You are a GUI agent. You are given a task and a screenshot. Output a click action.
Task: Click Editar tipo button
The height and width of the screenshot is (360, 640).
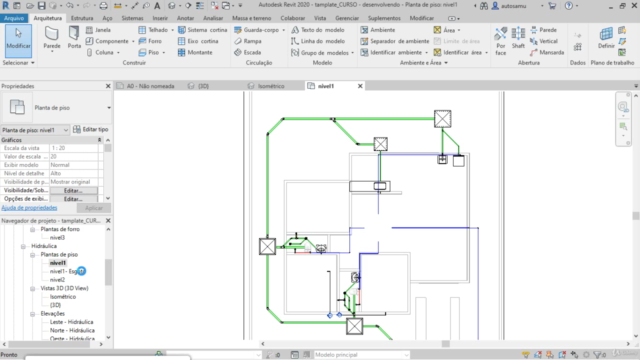(91, 129)
